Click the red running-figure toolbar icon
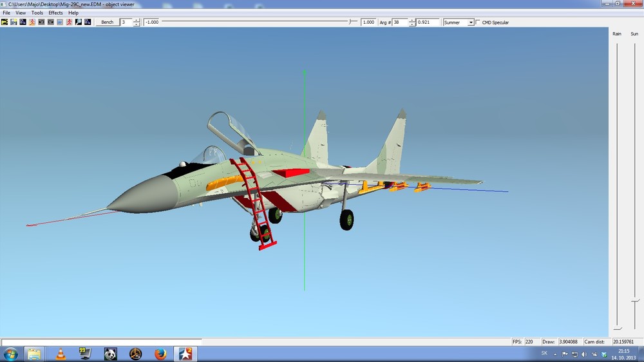 click(x=69, y=22)
